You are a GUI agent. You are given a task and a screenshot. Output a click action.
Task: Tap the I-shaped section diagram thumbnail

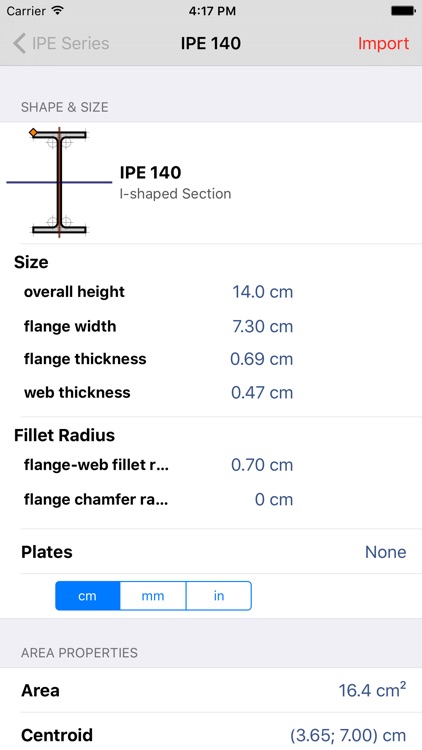pos(59,182)
